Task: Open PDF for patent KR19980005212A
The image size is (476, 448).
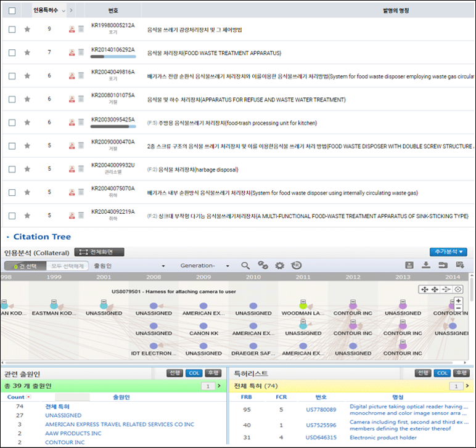Action: point(72,30)
